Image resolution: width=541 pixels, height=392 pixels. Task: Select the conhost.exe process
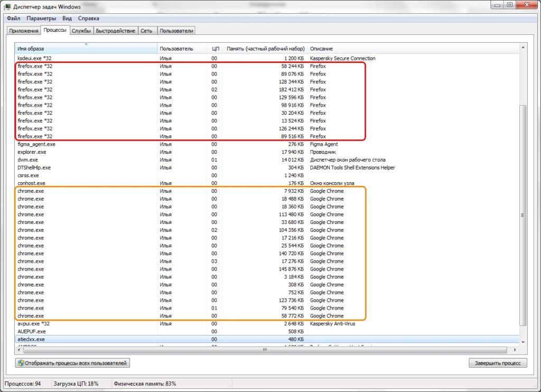[267, 183]
